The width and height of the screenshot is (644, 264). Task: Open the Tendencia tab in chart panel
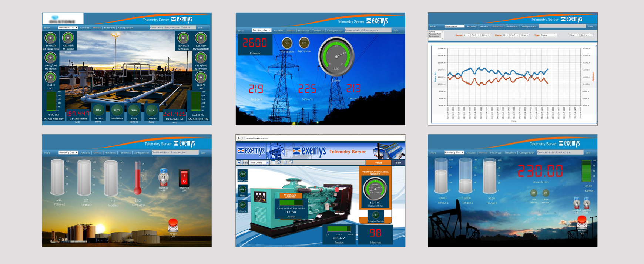coord(511,26)
